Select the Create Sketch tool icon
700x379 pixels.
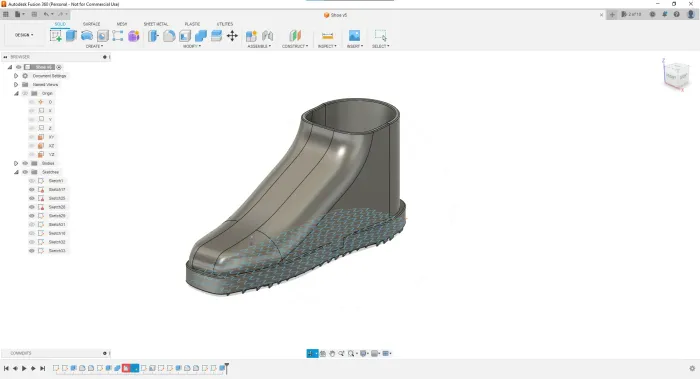(56, 36)
